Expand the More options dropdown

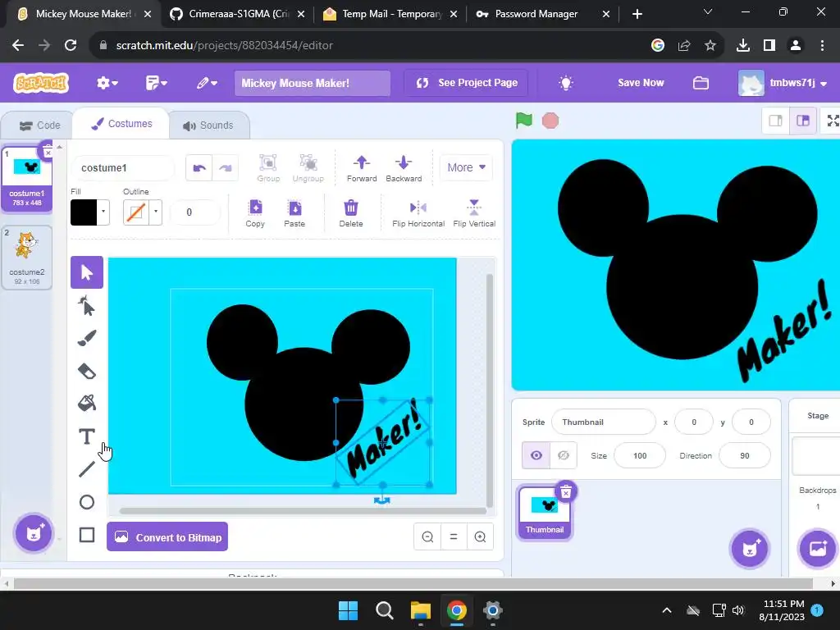(x=466, y=167)
